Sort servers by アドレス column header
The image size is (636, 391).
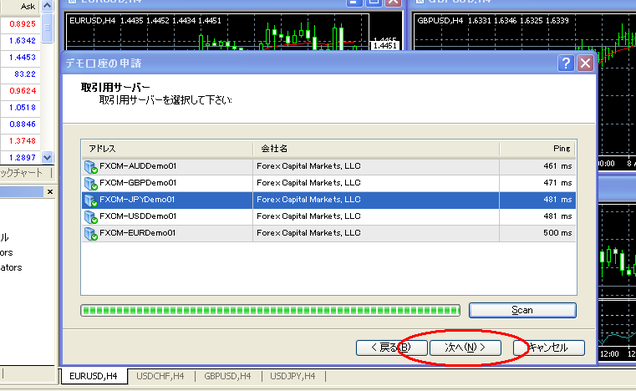167,149
